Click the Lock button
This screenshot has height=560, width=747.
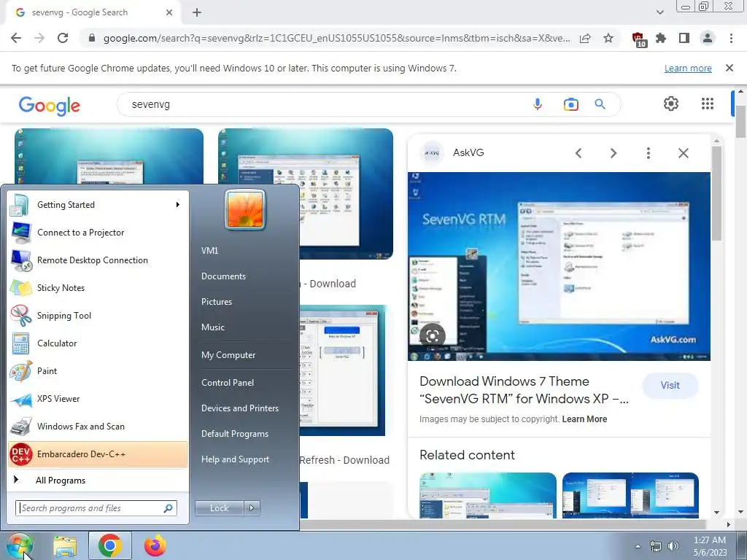click(219, 508)
